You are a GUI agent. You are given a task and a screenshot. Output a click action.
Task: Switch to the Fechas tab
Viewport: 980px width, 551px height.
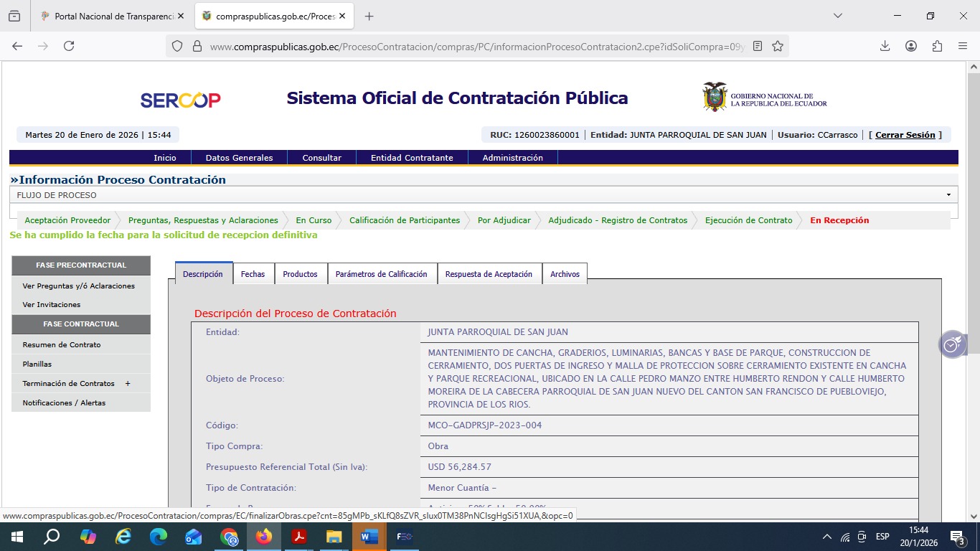(253, 274)
